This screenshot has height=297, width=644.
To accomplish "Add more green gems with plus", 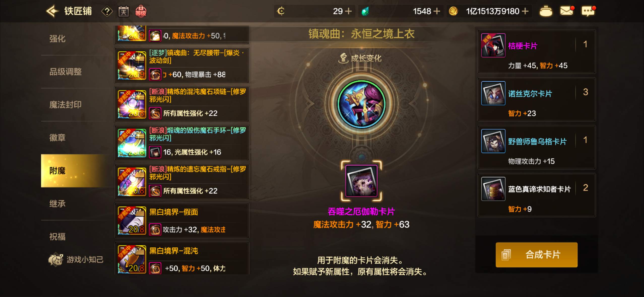I will (x=437, y=11).
